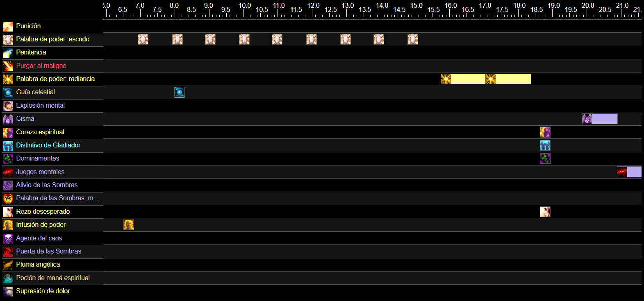Open the Palabra de poder: escudo link
This screenshot has width=644, height=301.
click(x=52, y=39)
